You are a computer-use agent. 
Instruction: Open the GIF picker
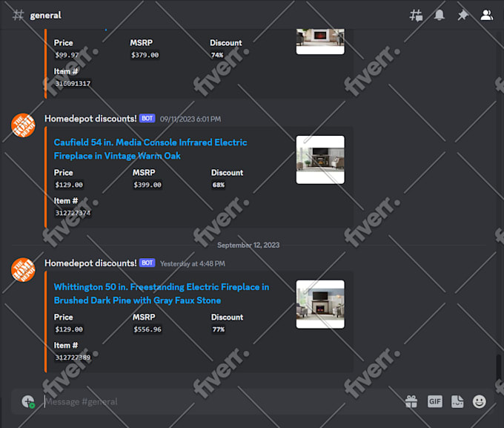435,401
